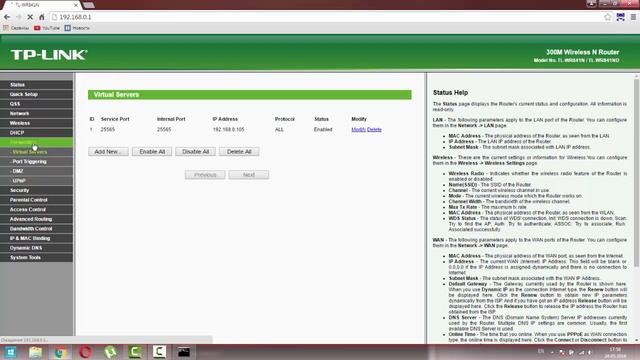
Task: Click the IP Address 192.168.0.105 cell
Action: click(228, 129)
